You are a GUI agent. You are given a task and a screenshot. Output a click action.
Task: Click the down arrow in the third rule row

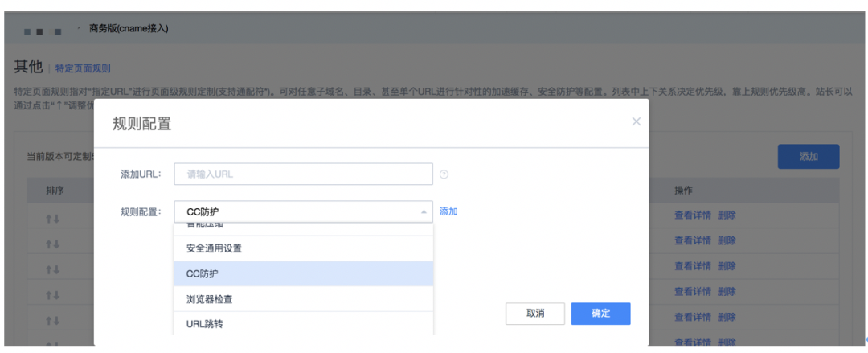pos(56,270)
